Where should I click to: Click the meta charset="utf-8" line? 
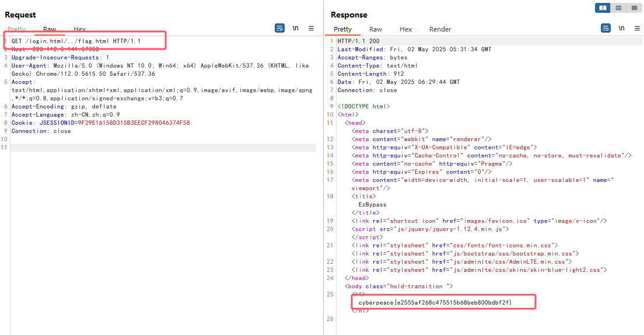coord(390,131)
